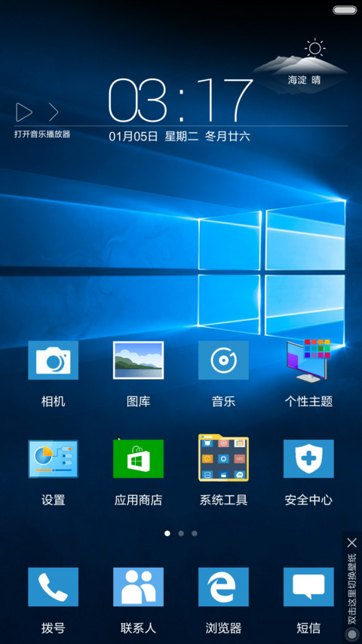
Task: Close the wallpaper switch tip
Action: [x=351, y=543]
